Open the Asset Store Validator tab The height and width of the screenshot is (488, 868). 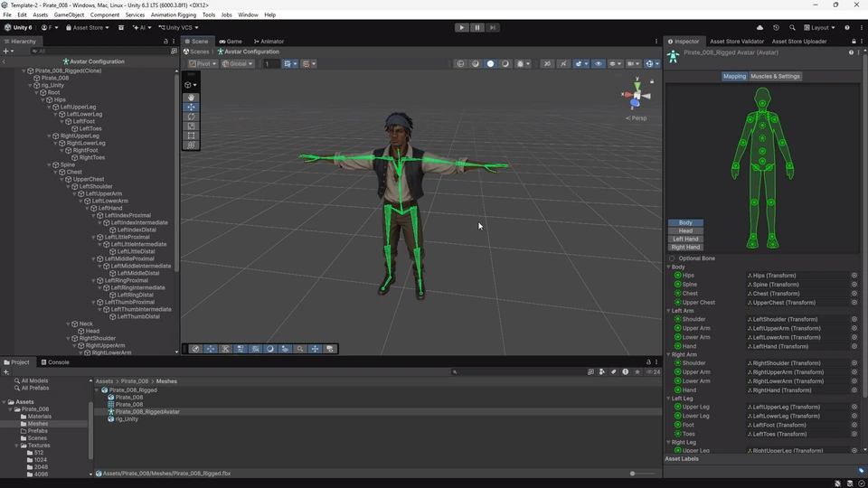pyautogui.click(x=736, y=42)
